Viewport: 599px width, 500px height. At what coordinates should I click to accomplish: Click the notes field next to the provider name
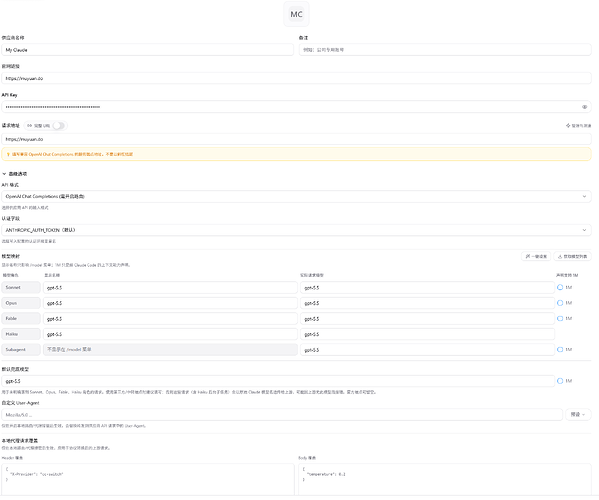click(445, 50)
